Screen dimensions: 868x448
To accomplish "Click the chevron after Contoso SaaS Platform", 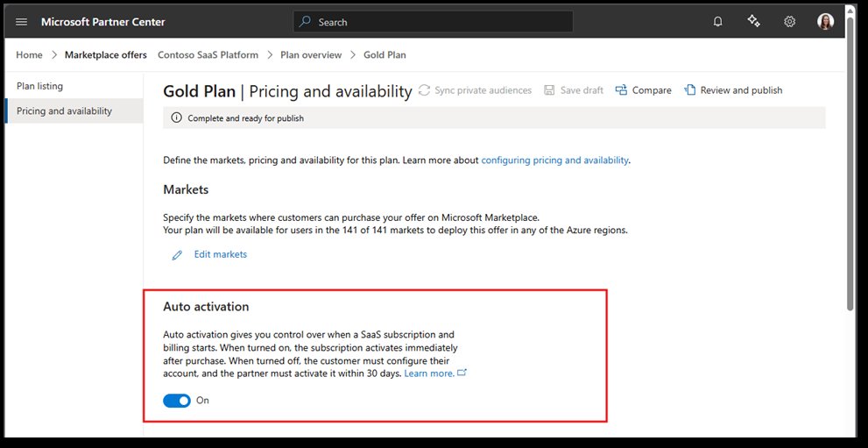I will click(270, 55).
